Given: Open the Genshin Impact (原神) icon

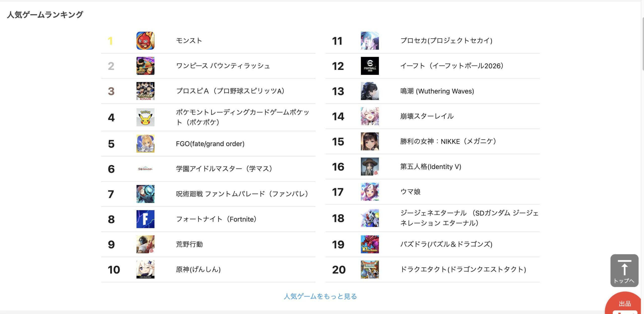Looking at the screenshot, I should pyautogui.click(x=145, y=270).
